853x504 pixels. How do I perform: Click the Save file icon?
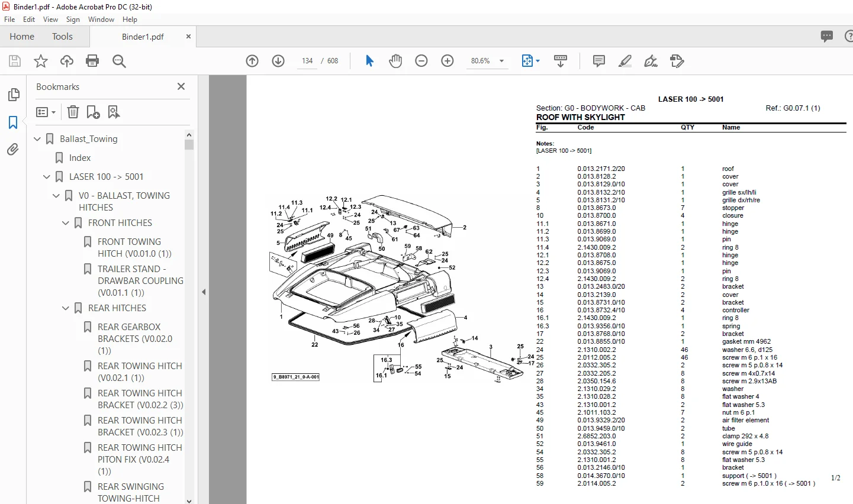click(15, 61)
